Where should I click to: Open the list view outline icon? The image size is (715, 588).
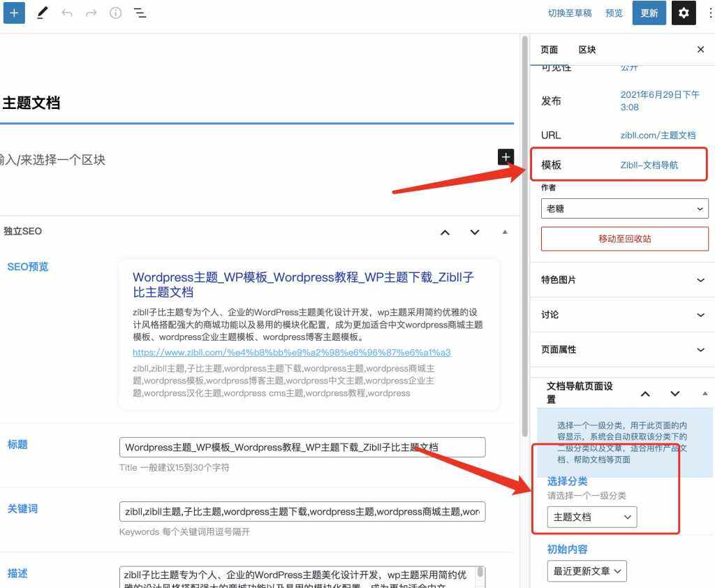140,13
